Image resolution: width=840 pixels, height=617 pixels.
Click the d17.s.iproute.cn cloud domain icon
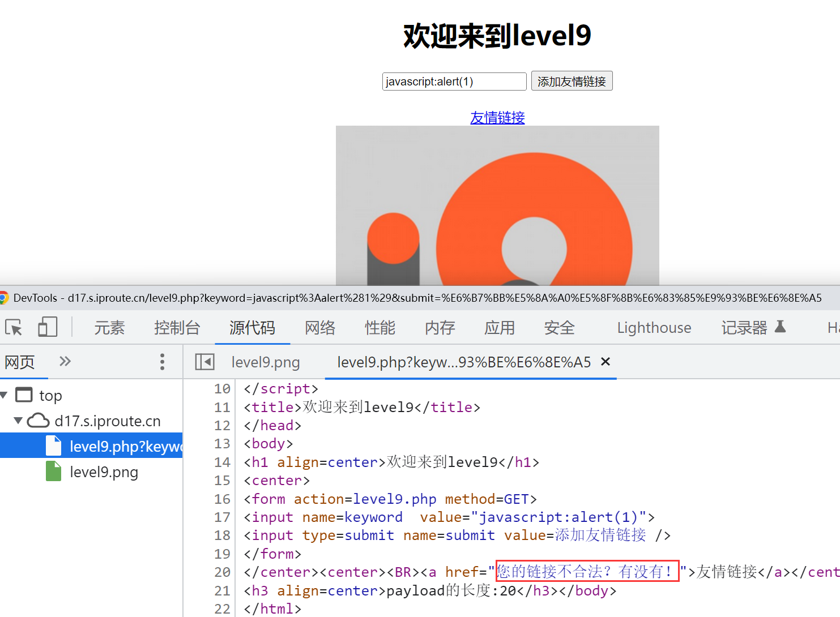coord(39,421)
